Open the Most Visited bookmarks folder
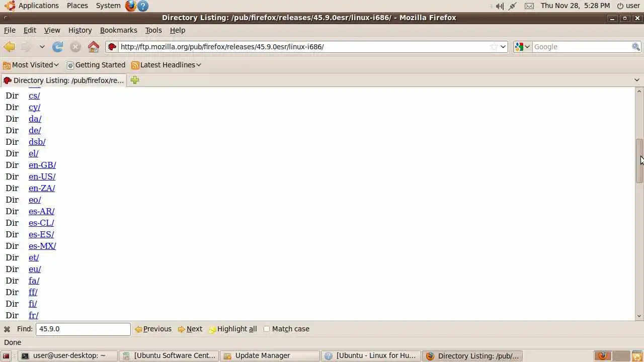644x362 pixels. [x=31, y=65]
